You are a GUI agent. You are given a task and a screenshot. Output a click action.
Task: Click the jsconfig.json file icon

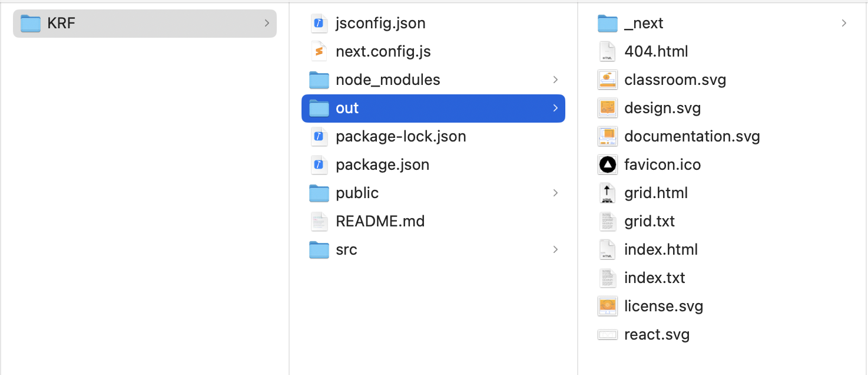319,24
